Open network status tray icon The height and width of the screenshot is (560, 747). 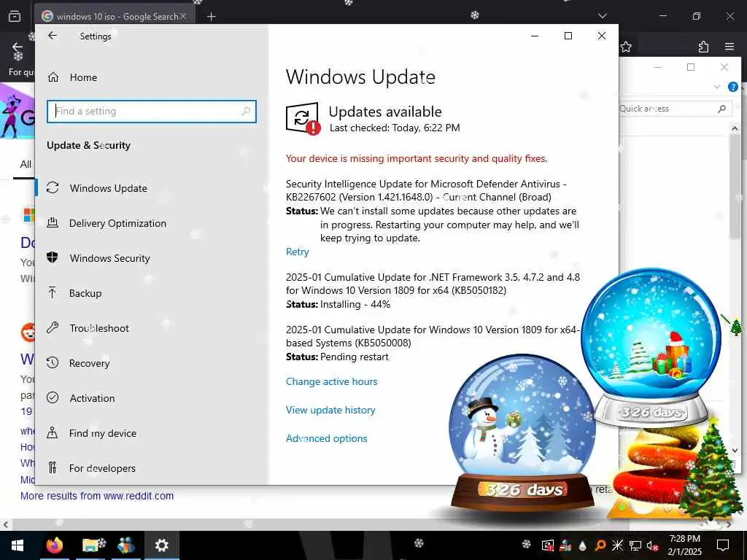tap(635, 545)
